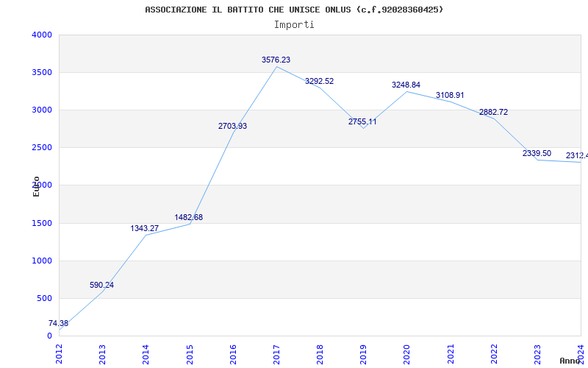Click the 3108.91 data label
Screen dimensions: 588x368
click(450, 96)
